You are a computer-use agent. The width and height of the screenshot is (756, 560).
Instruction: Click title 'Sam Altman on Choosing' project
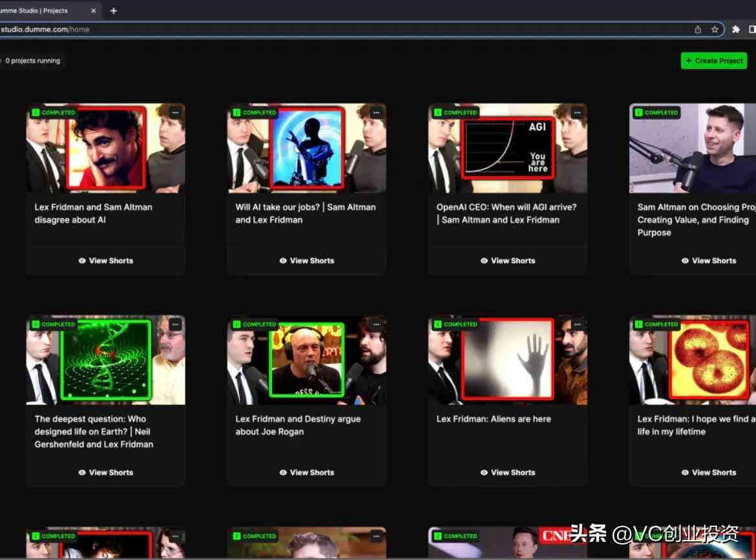(696, 220)
